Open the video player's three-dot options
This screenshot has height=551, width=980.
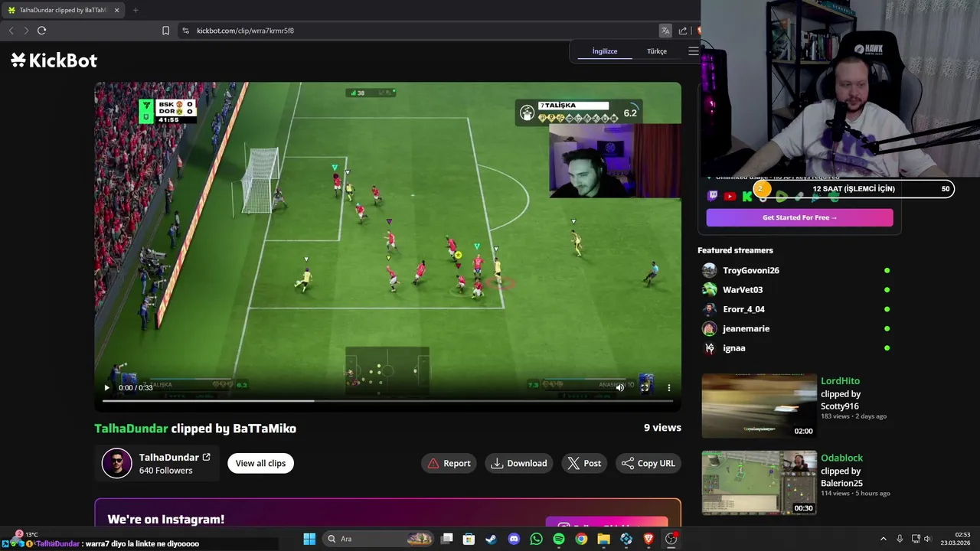(668, 388)
